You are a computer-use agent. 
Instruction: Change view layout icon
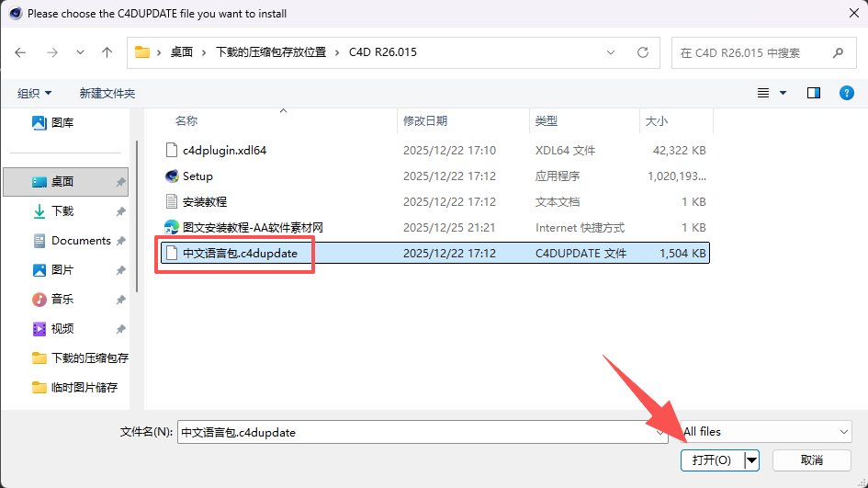[x=762, y=93]
